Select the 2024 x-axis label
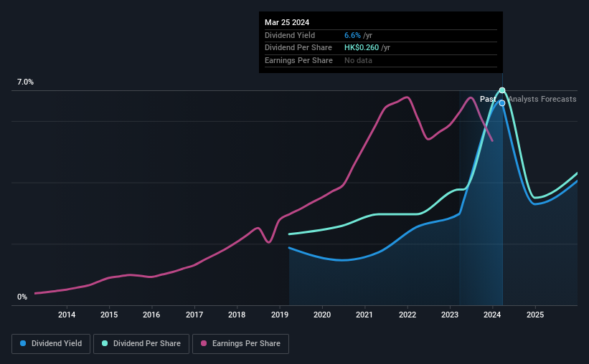 (493, 315)
